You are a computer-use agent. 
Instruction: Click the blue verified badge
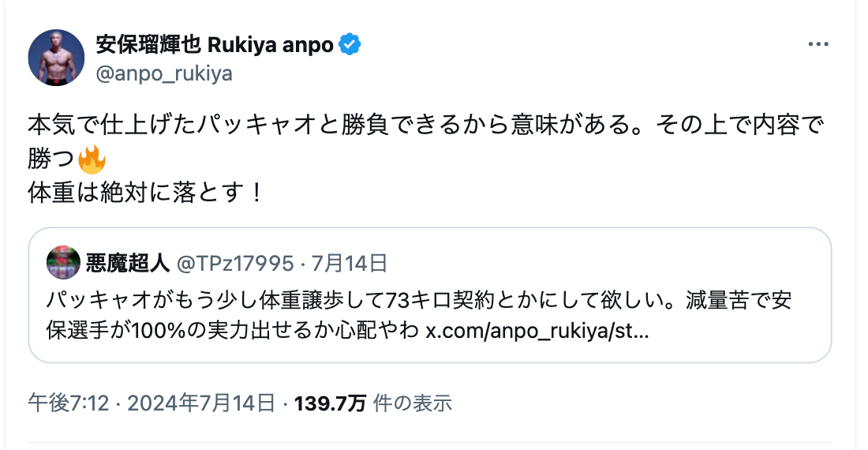[350, 44]
